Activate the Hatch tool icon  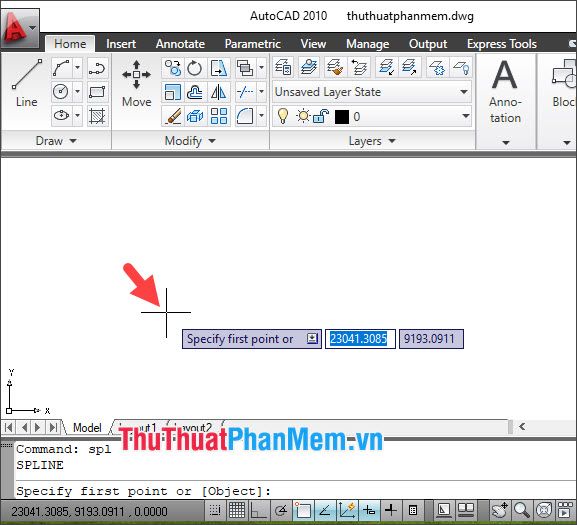coord(98,116)
